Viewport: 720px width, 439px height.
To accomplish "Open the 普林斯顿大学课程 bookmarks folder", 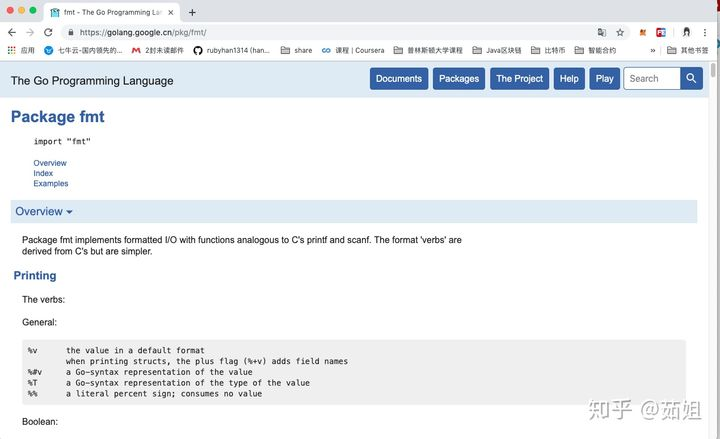I will coord(428,50).
